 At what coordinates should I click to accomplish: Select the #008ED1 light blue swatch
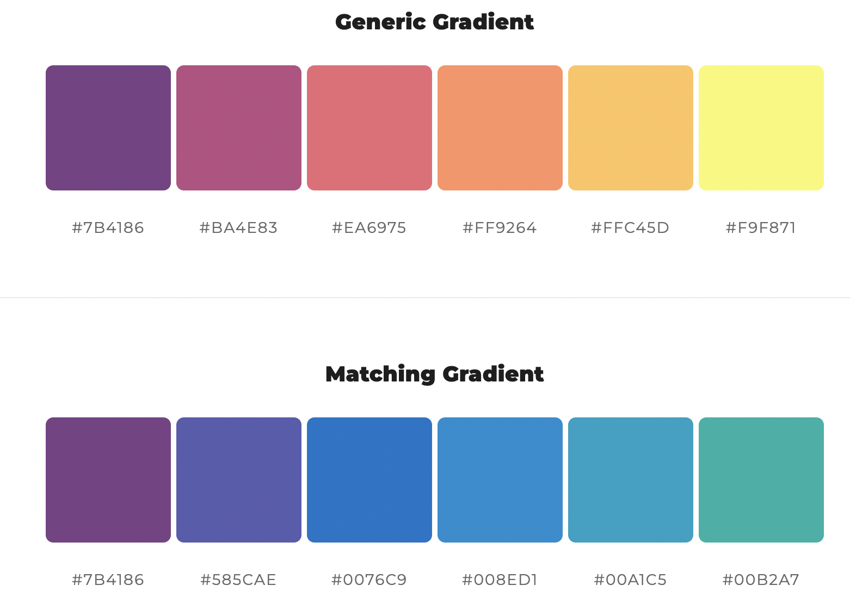pyautogui.click(x=500, y=480)
